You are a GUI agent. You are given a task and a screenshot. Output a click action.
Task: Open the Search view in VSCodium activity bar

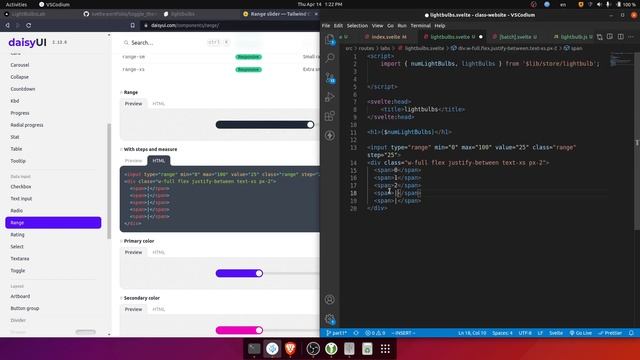click(x=330, y=58)
